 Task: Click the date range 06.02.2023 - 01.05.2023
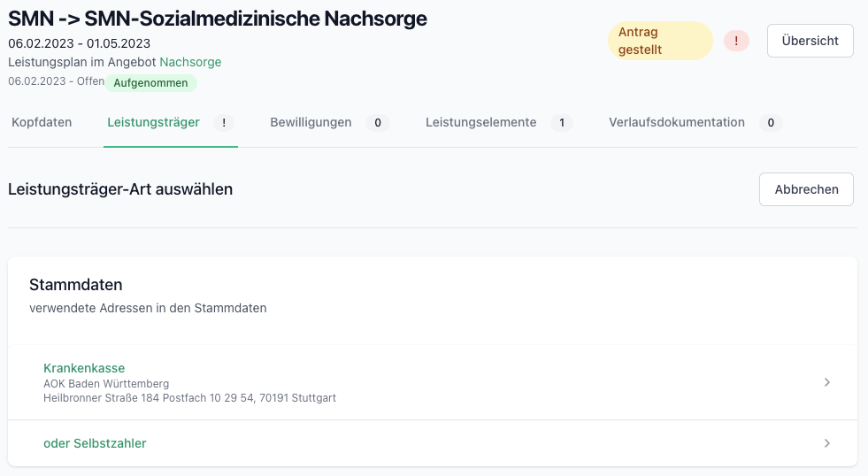[79, 43]
